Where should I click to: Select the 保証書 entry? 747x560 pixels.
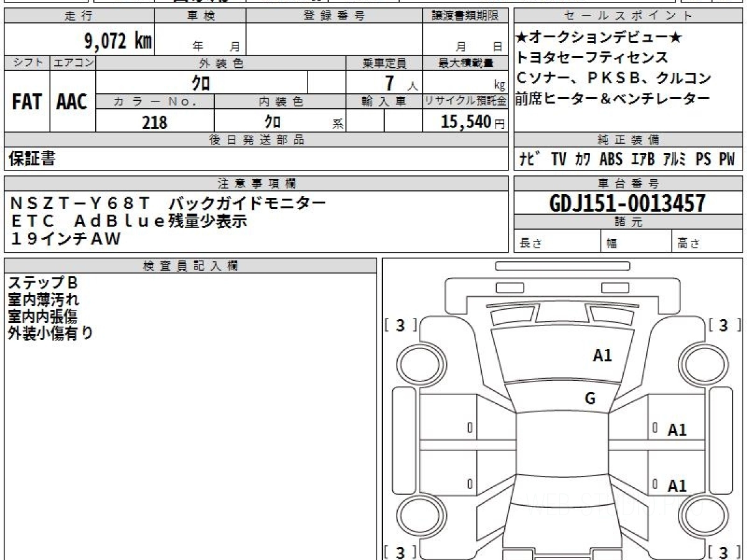(32, 159)
